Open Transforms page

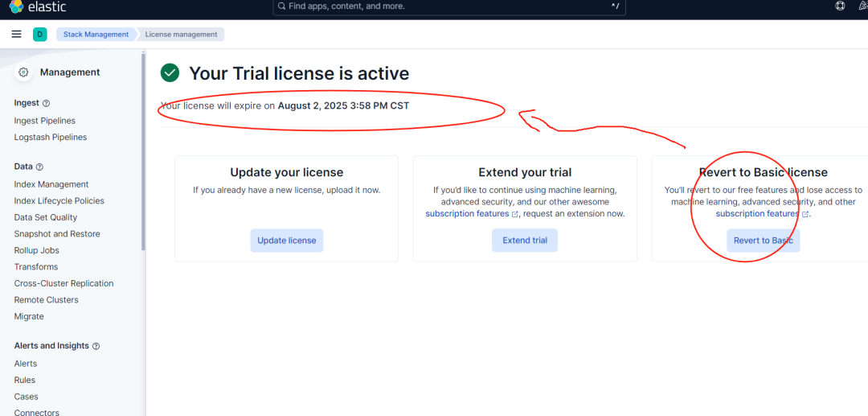pyautogui.click(x=36, y=267)
